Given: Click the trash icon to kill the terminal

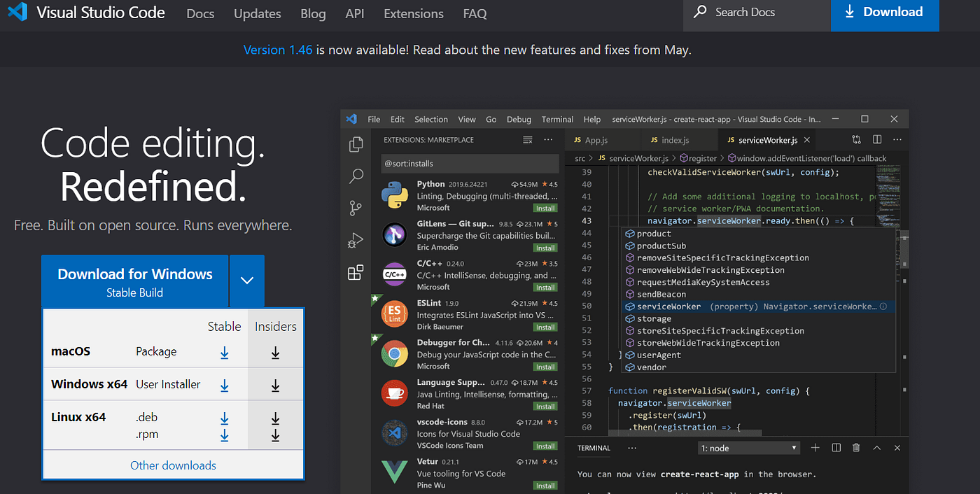Looking at the screenshot, I should 855,447.
